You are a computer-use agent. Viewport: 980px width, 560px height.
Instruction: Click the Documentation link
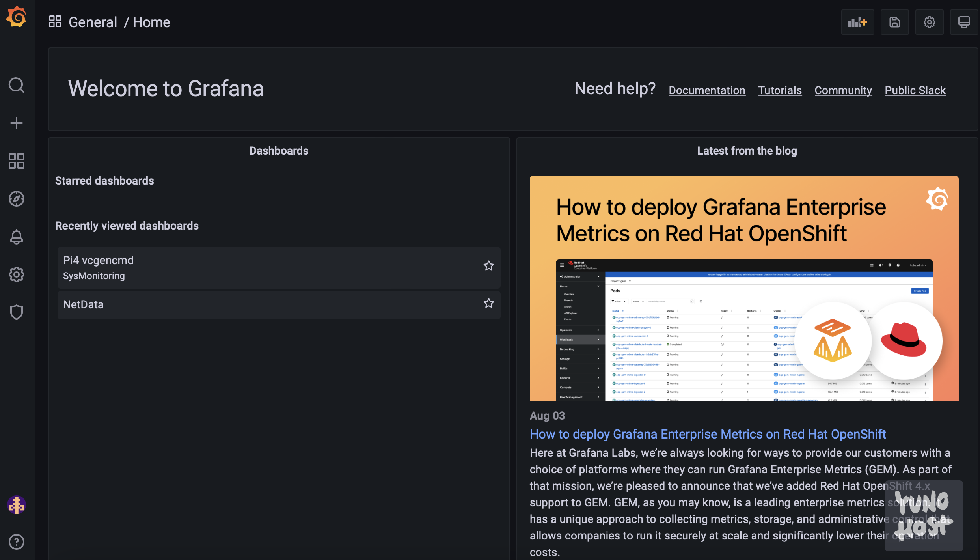[x=707, y=90]
